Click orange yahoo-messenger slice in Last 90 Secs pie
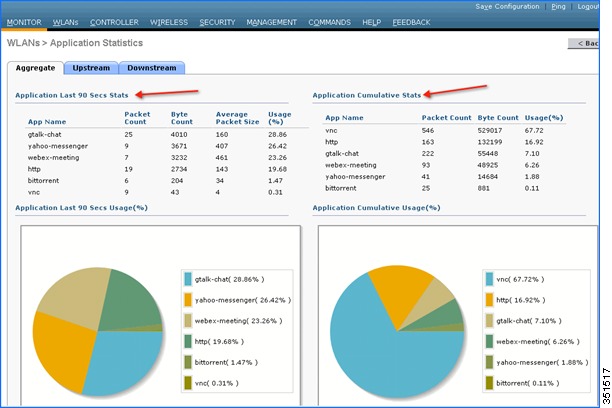The width and height of the screenshot is (612, 408). (x=62, y=349)
